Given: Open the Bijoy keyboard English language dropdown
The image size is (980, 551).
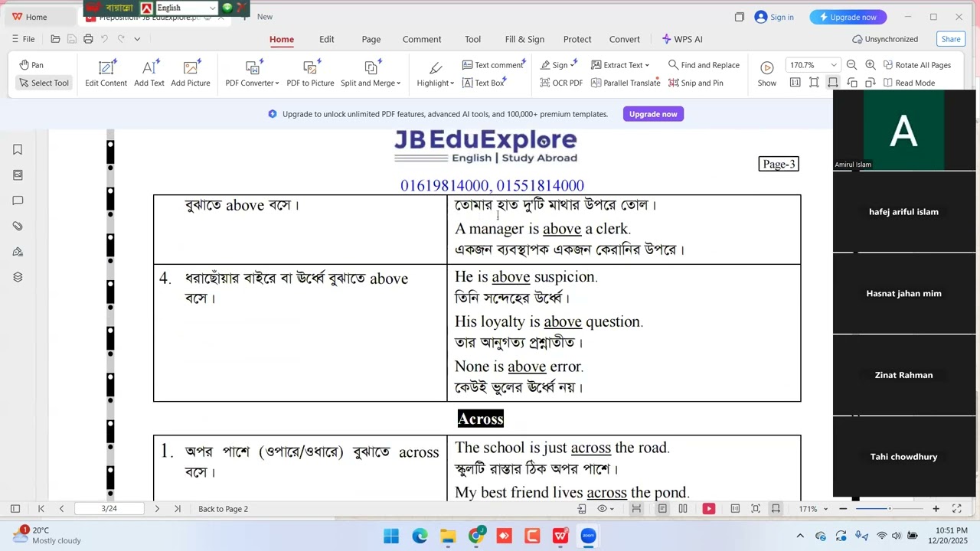Looking at the screenshot, I should 186,8.
